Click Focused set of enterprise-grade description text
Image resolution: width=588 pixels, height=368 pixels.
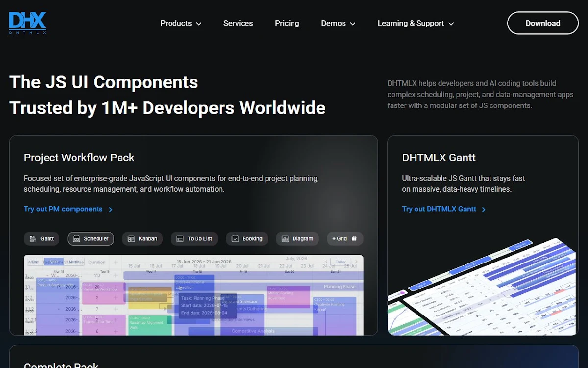point(171,184)
